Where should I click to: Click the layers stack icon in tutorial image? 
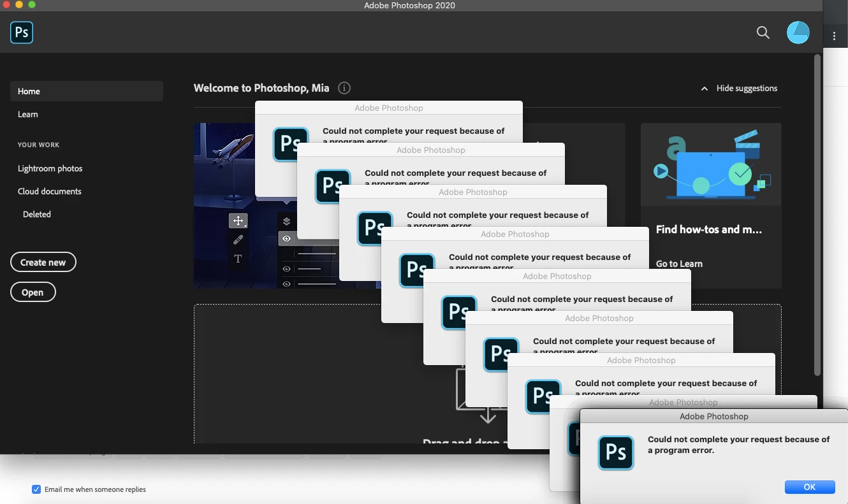click(286, 221)
